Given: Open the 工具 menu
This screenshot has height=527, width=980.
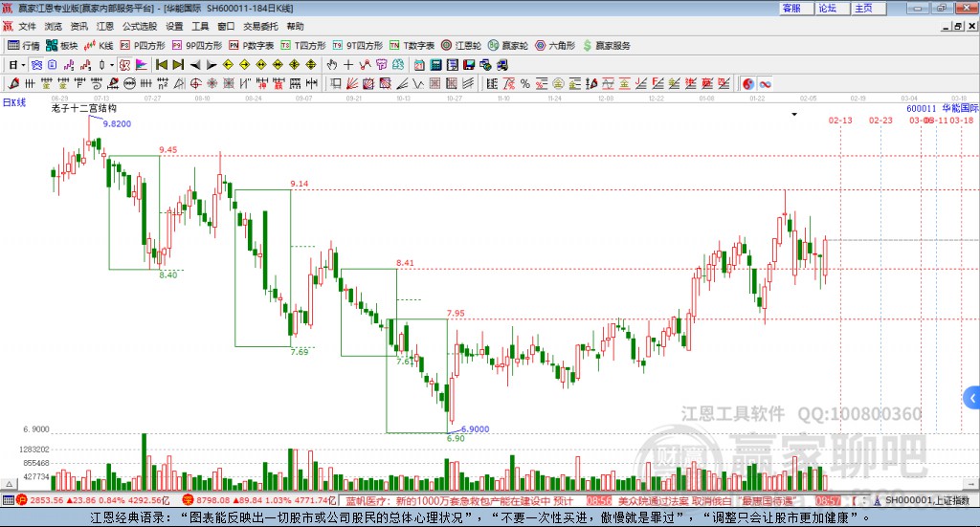Looking at the screenshot, I should point(200,26).
